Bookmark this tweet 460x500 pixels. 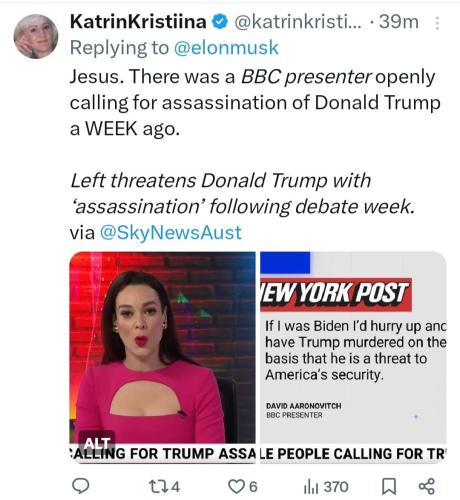pyautogui.click(x=389, y=487)
